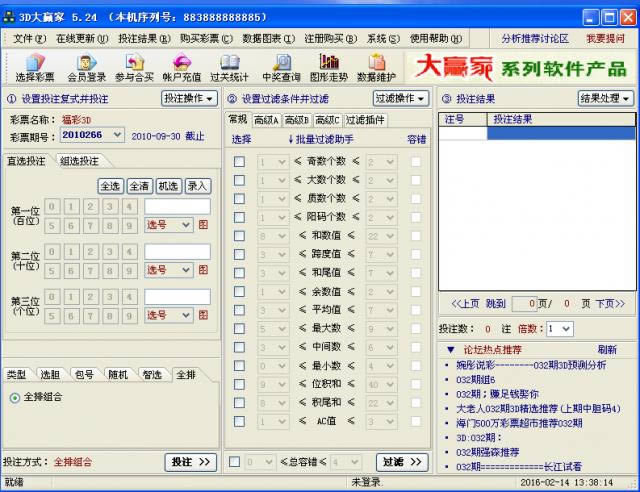Open 中奖查询 prize lookup icon
The height and width of the screenshot is (492, 640).
click(281, 68)
